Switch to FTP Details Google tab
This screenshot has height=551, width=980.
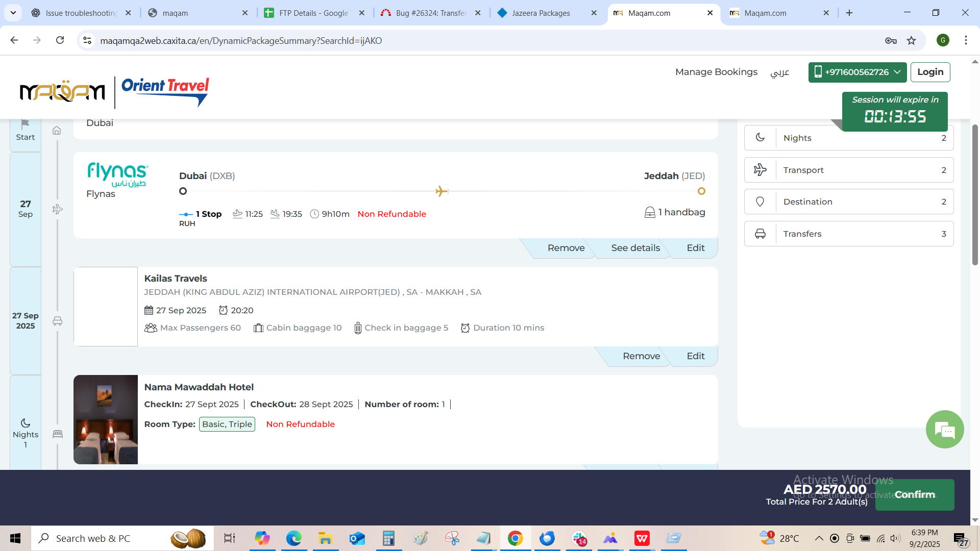click(x=313, y=13)
